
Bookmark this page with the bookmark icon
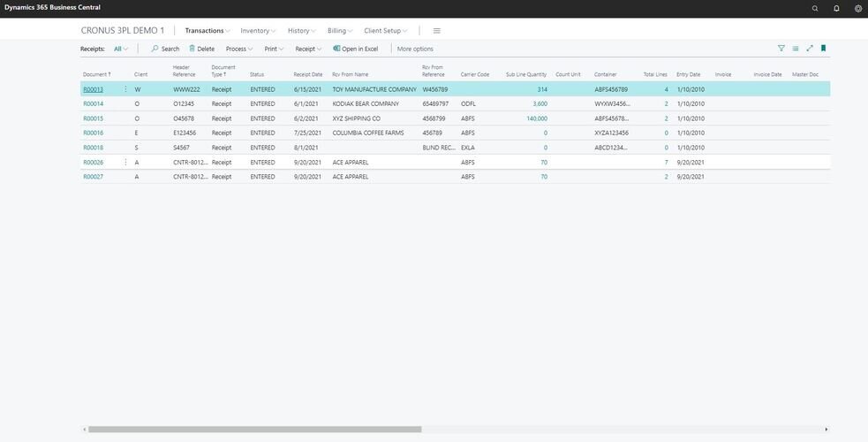tap(824, 49)
